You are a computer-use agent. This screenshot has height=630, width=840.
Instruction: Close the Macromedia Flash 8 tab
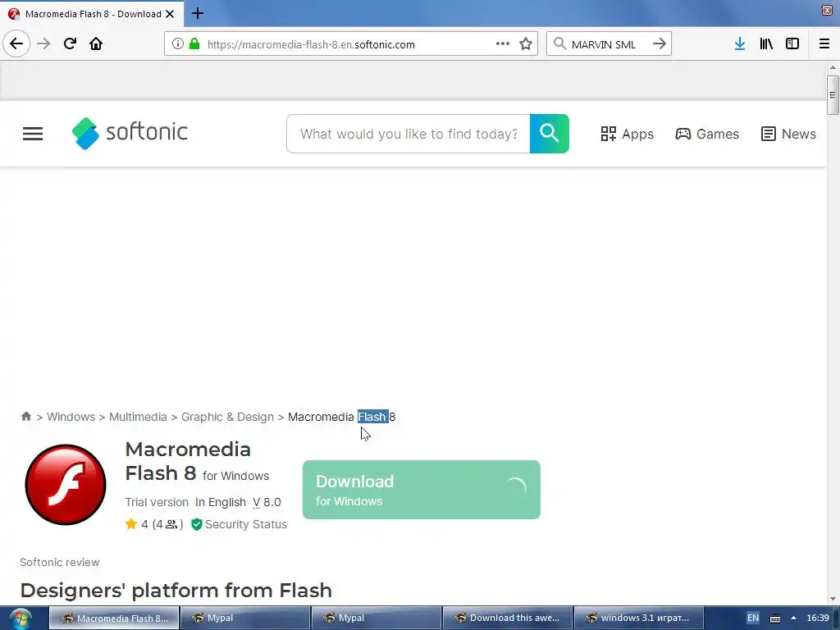170,14
